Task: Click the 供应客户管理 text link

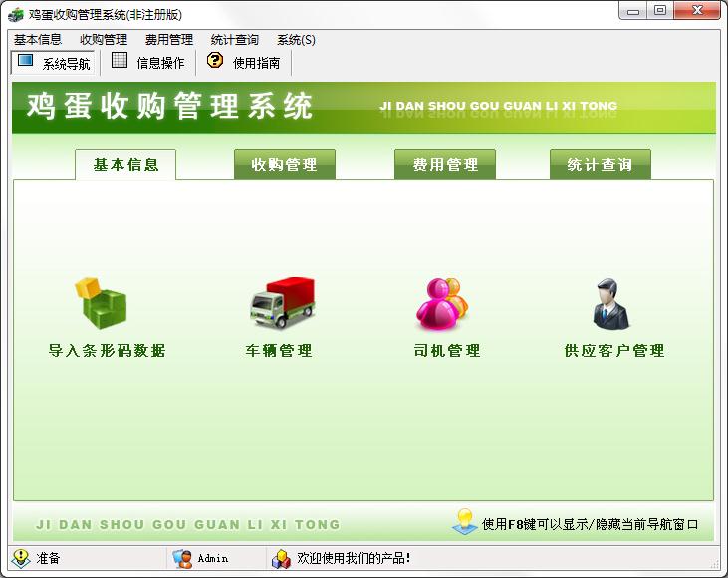Action: pyautogui.click(x=614, y=351)
